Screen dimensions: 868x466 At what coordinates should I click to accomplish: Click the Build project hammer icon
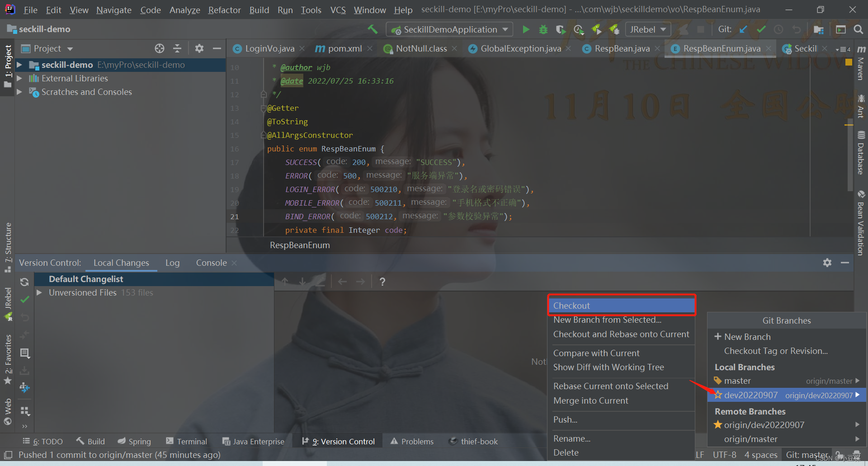[373, 29]
